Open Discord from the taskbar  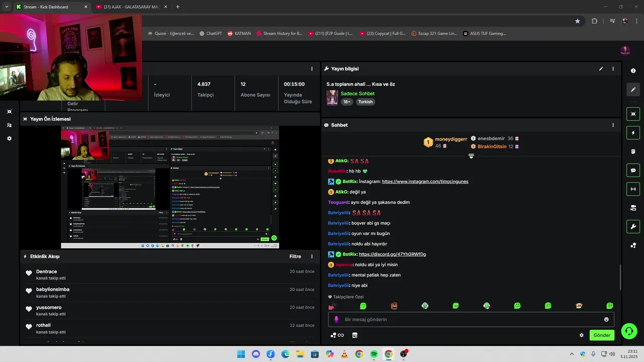[256, 354]
